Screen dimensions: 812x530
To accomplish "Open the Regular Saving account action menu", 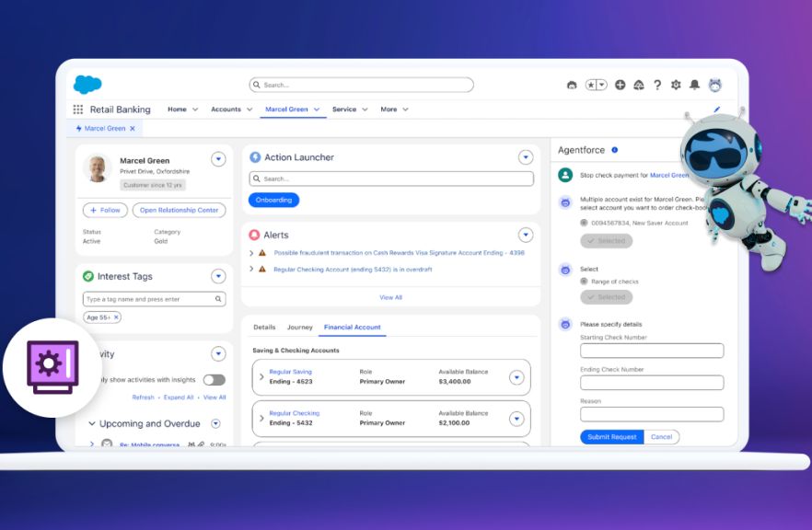I will [x=516, y=377].
